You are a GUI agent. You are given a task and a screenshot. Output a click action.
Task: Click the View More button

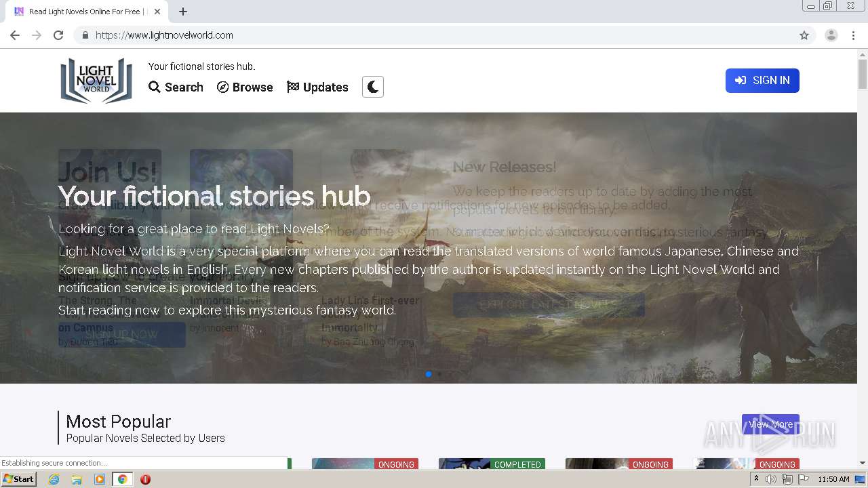tap(770, 424)
